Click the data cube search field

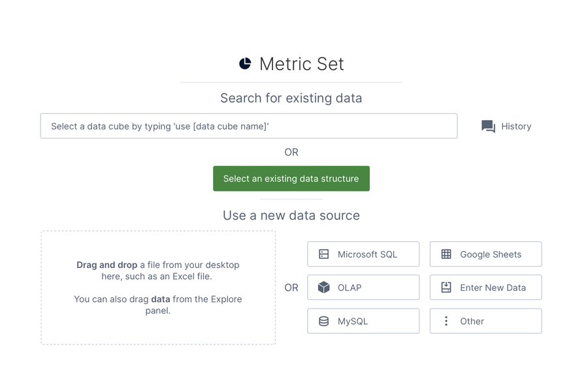click(x=248, y=126)
